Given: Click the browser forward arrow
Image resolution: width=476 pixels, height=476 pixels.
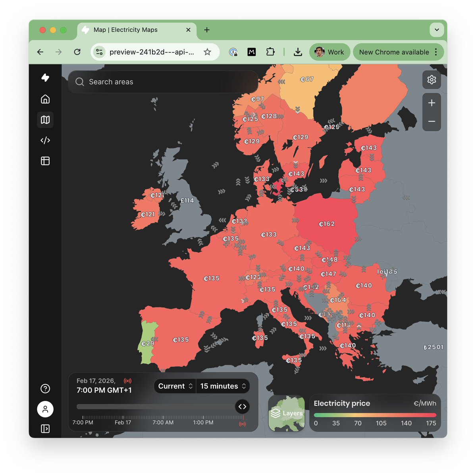Looking at the screenshot, I should click(58, 52).
